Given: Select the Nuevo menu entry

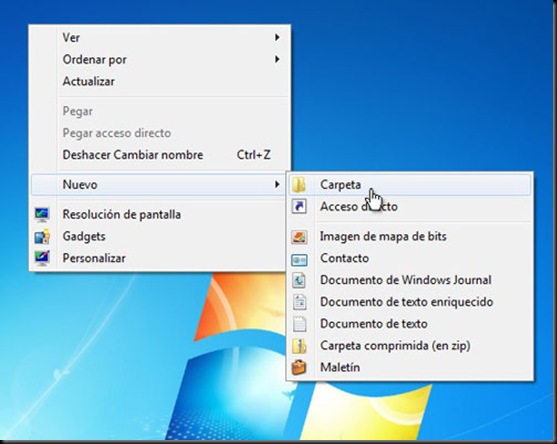Looking at the screenshot, I should coord(159,184).
